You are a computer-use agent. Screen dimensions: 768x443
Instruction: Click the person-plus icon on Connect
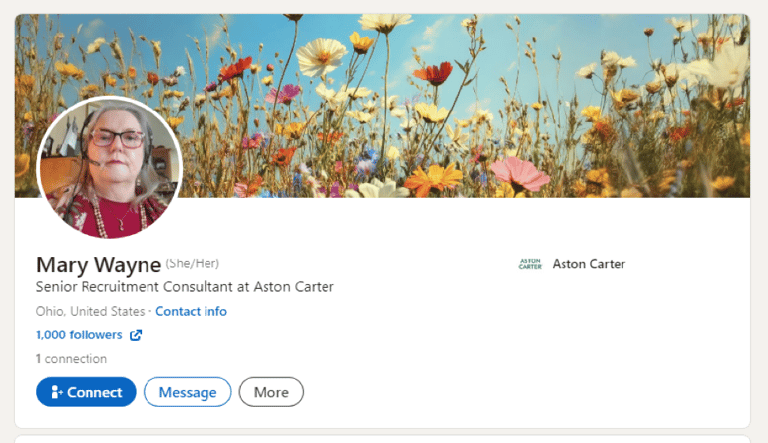pos(57,392)
